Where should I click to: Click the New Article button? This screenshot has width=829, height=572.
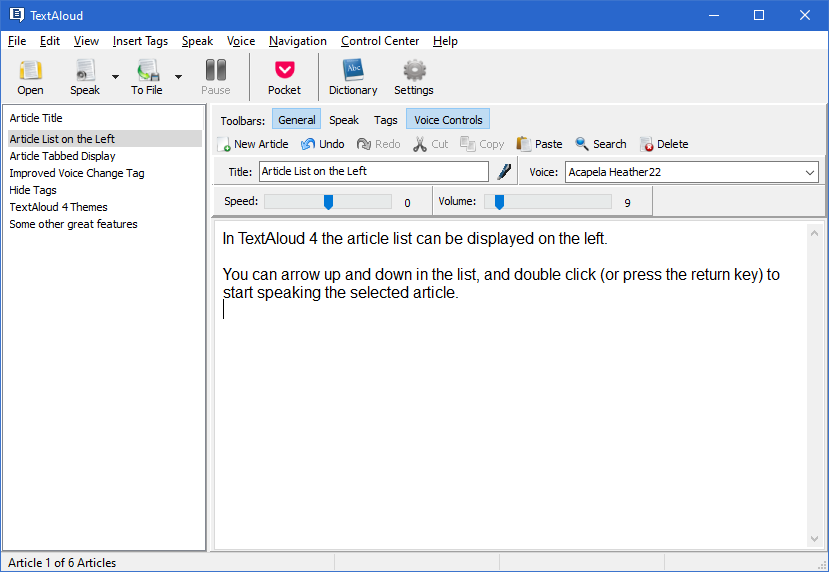point(252,144)
